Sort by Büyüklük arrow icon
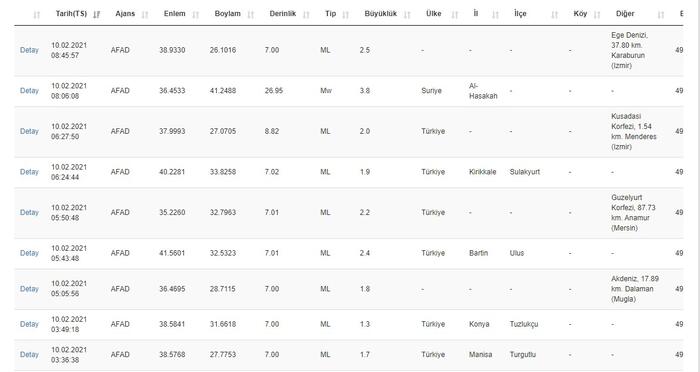 click(407, 15)
